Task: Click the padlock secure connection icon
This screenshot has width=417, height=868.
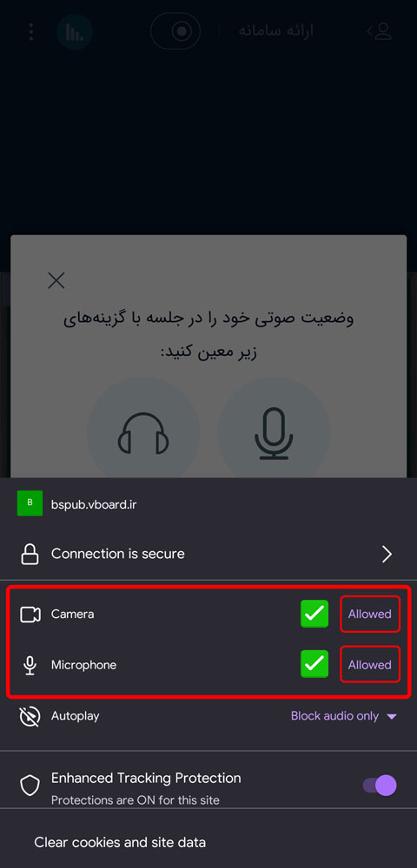Action: [30, 554]
